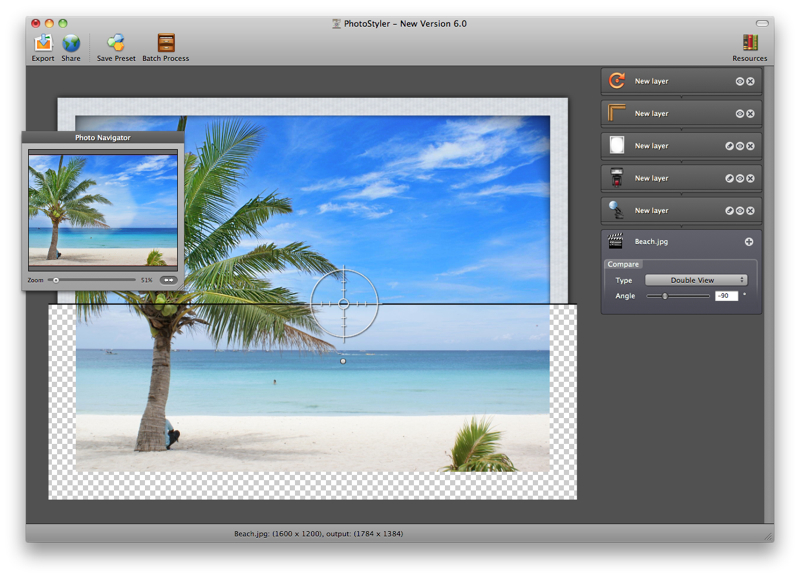
Task: Toggle visibility of the top New layer
Action: pyautogui.click(x=738, y=82)
